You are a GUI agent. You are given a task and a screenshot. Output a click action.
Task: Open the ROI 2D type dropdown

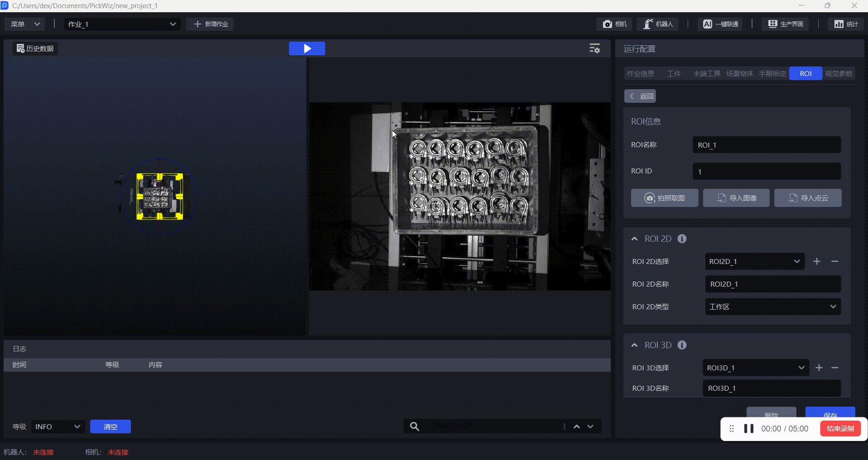click(772, 307)
